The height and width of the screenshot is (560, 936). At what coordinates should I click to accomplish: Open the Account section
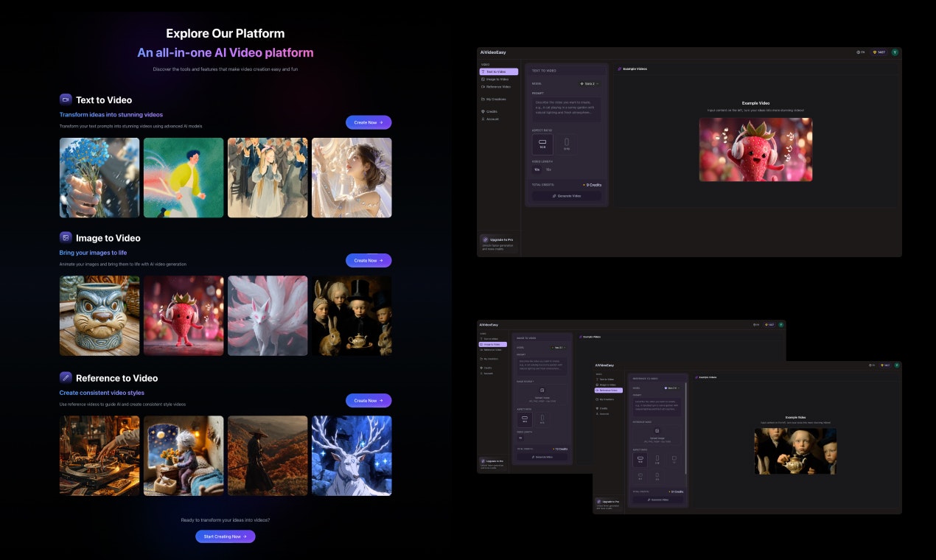tap(492, 119)
